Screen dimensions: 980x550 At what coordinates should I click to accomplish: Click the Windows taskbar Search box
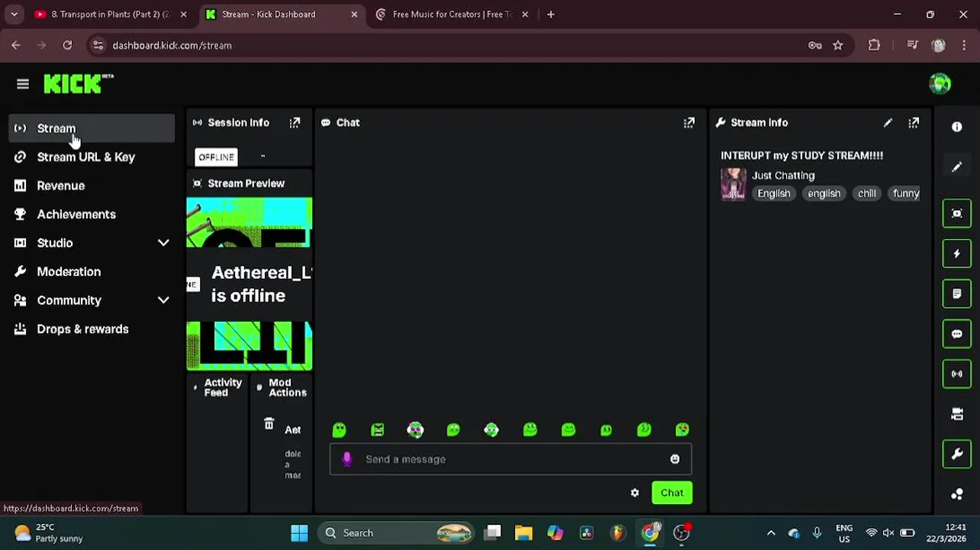click(x=397, y=532)
